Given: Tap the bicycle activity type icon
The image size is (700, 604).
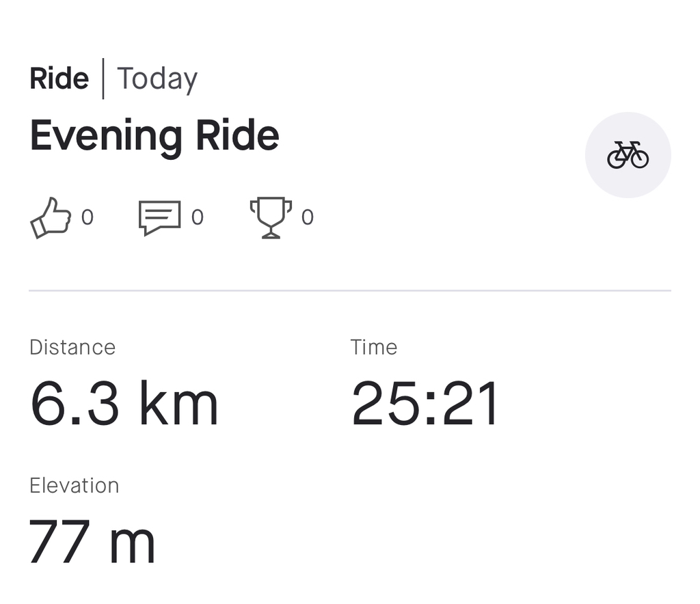Looking at the screenshot, I should coord(628,155).
